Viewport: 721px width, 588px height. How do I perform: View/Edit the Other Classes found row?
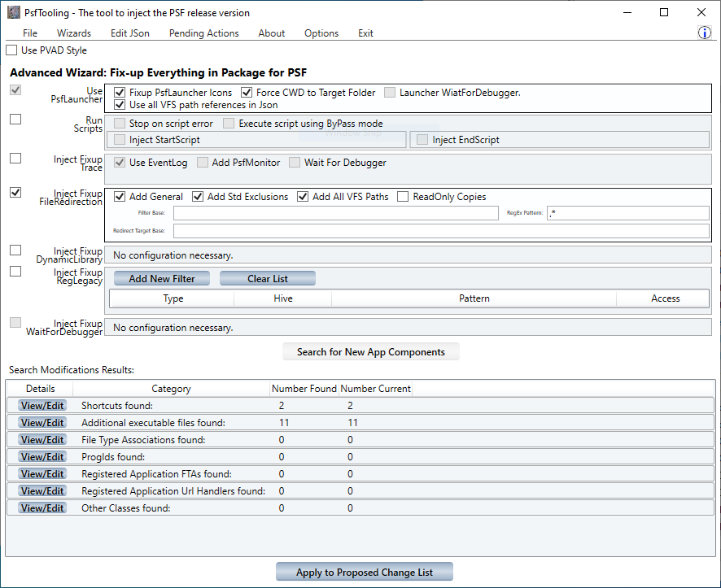click(x=42, y=508)
